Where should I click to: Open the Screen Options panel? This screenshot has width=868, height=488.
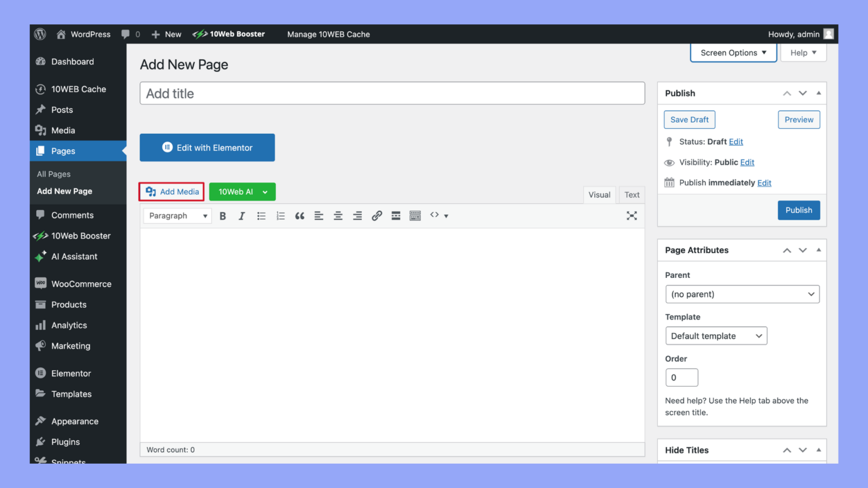(732, 53)
